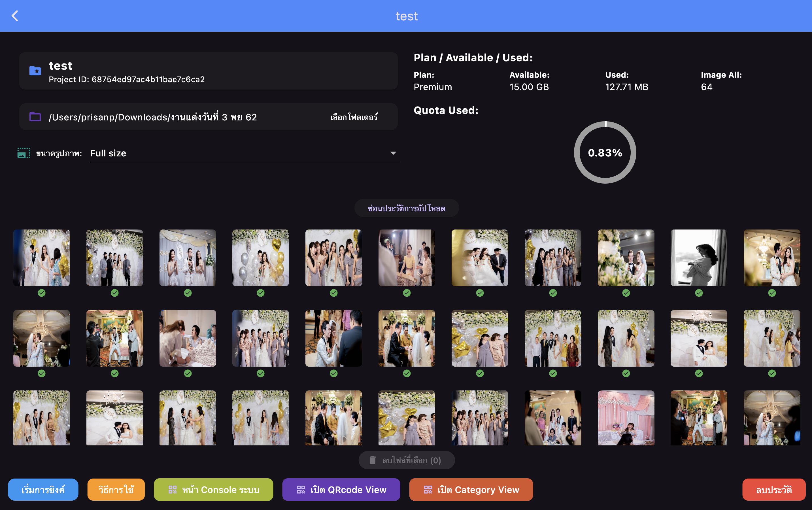Click the pink curtain backdrop photo thumbnail
This screenshot has height=510, width=812.
pos(626,418)
